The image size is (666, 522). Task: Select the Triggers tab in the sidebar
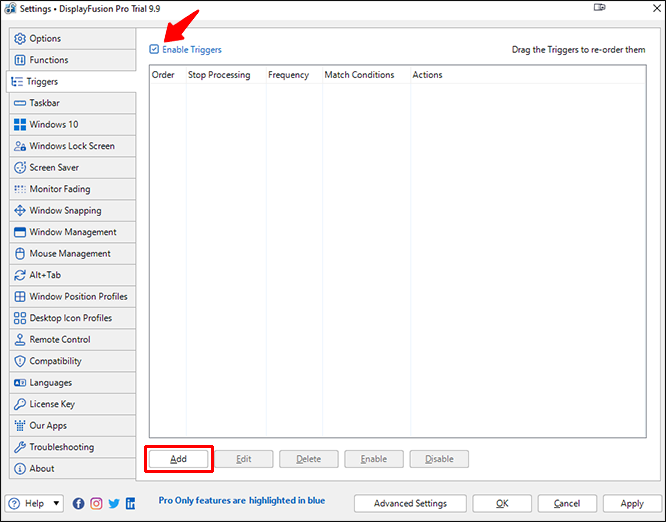(x=71, y=82)
